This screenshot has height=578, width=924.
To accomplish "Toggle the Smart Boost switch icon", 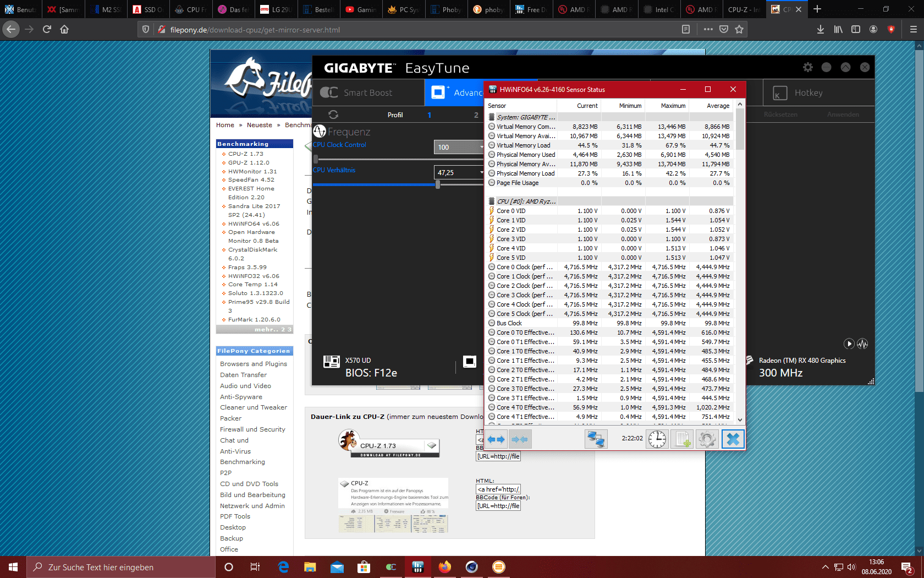I will (x=329, y=92).
